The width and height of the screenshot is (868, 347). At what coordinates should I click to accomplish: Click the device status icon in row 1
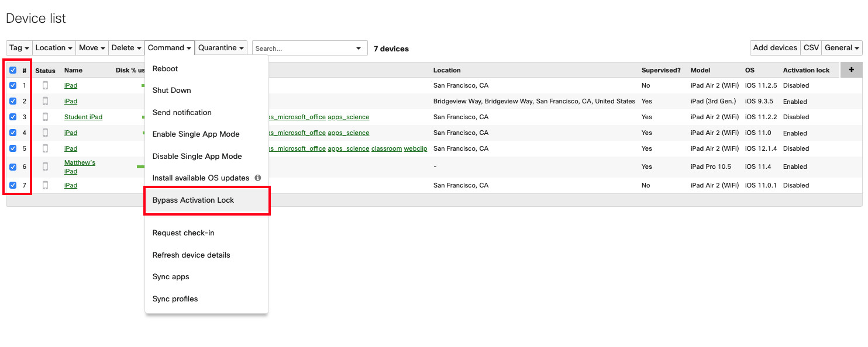(x=45, y=85)
